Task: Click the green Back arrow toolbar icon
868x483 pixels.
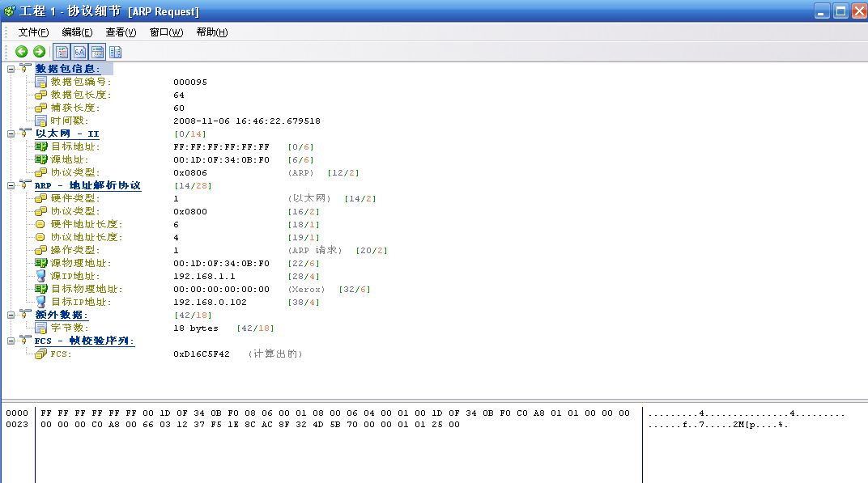Action: 22,52
